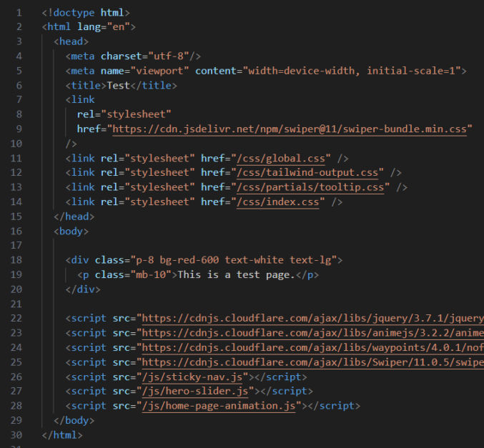Click line number 7 beside link tag

[19, 99]
